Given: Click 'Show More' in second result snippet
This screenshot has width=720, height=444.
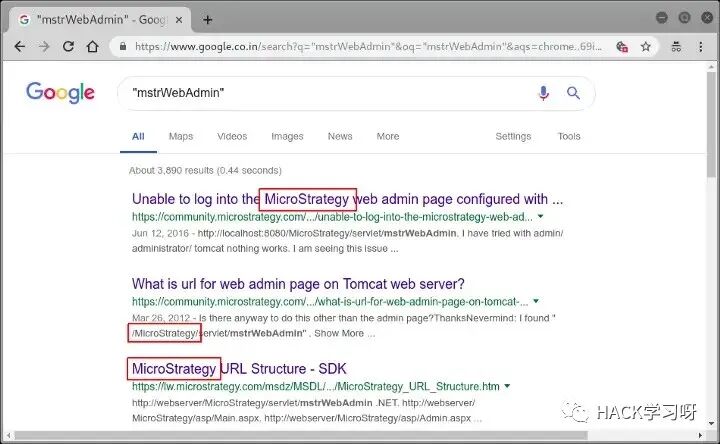Looking at the screenshot, I should coord(339,333).
